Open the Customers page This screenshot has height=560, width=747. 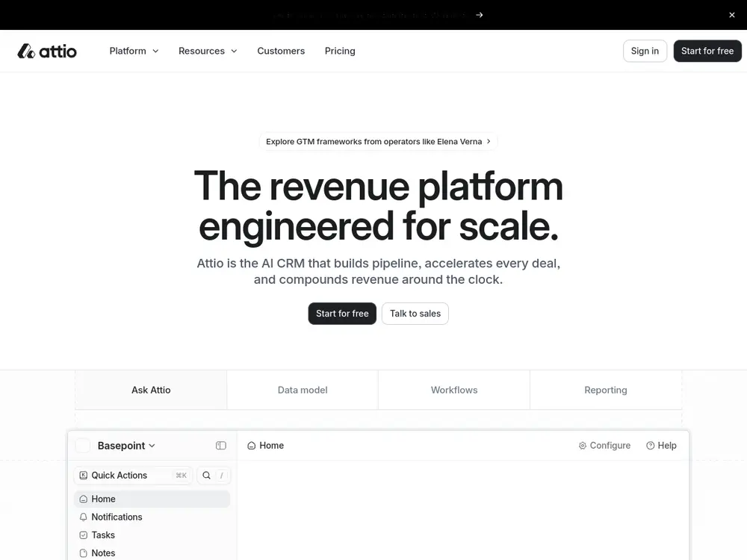pos(281,51)
